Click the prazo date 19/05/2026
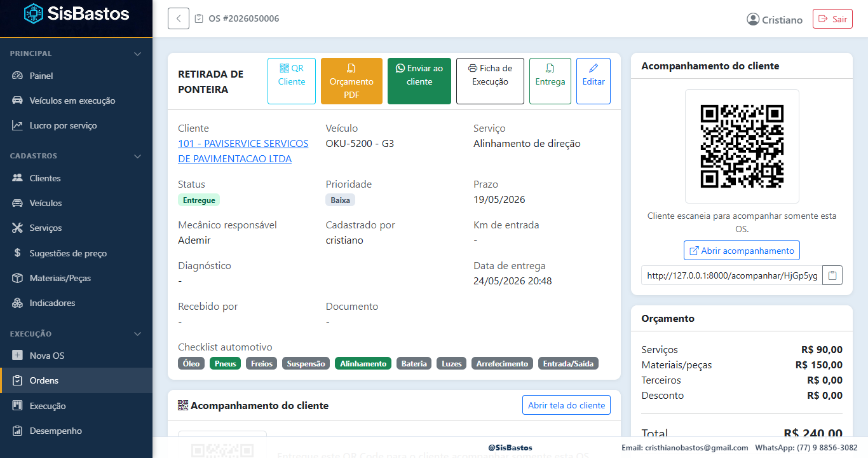 click(x=499, y=200)
